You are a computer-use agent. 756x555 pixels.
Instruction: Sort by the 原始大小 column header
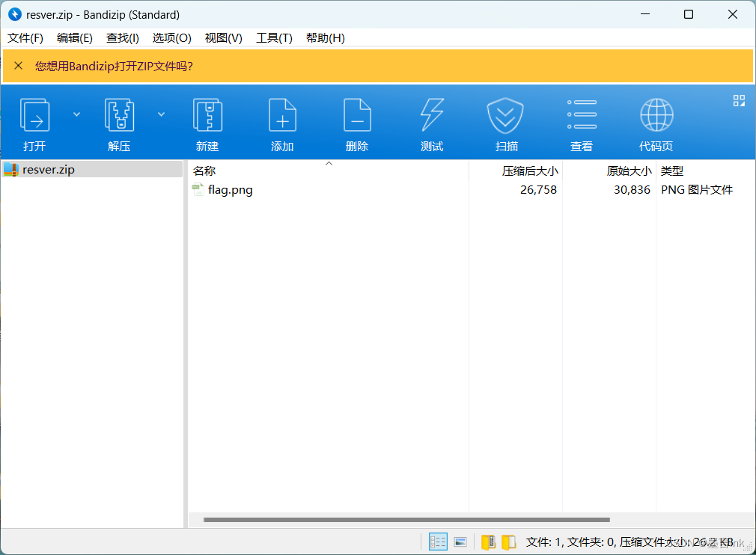coord(609,171)
